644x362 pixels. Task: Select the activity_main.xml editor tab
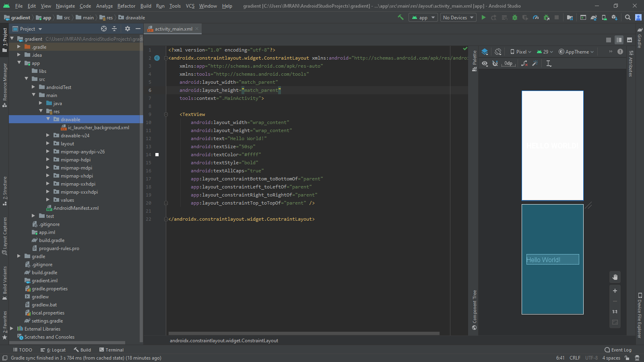click(x=173, y=29)
